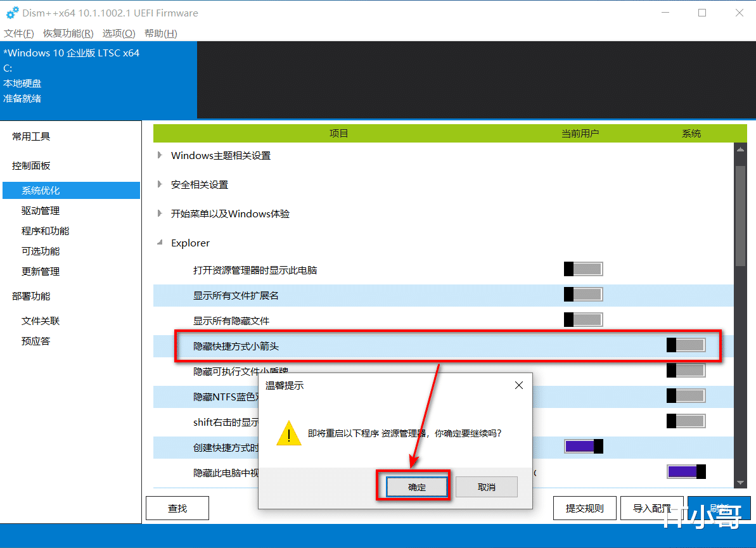
Task: Click the 确定 button in the dialog
Action: 414,487
